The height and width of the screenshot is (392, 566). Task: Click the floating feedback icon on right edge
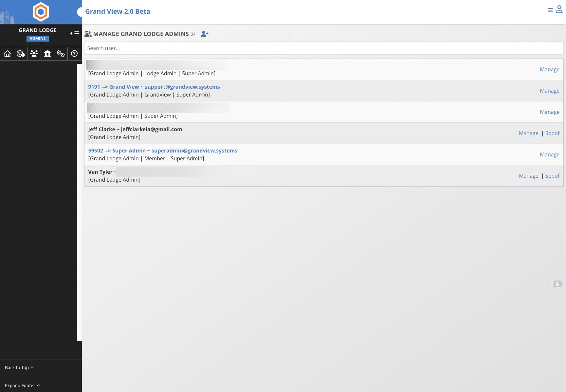[557, 284]
